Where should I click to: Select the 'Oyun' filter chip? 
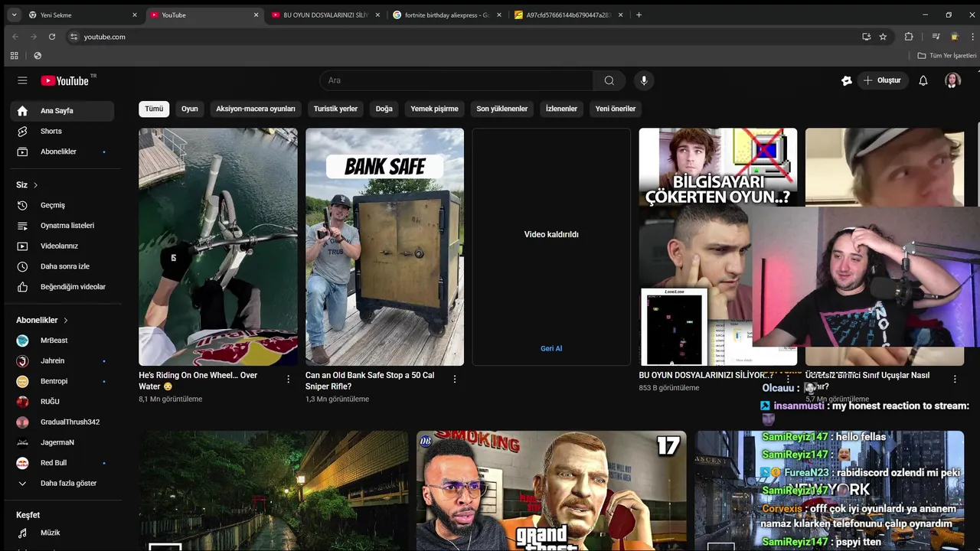tap(190, 109)
